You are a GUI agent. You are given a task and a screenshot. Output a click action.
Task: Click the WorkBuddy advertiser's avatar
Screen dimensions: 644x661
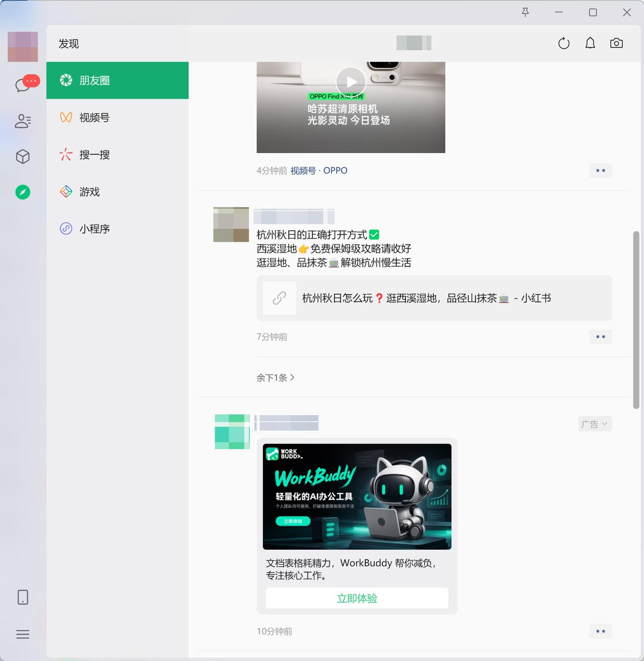[232, 432]
